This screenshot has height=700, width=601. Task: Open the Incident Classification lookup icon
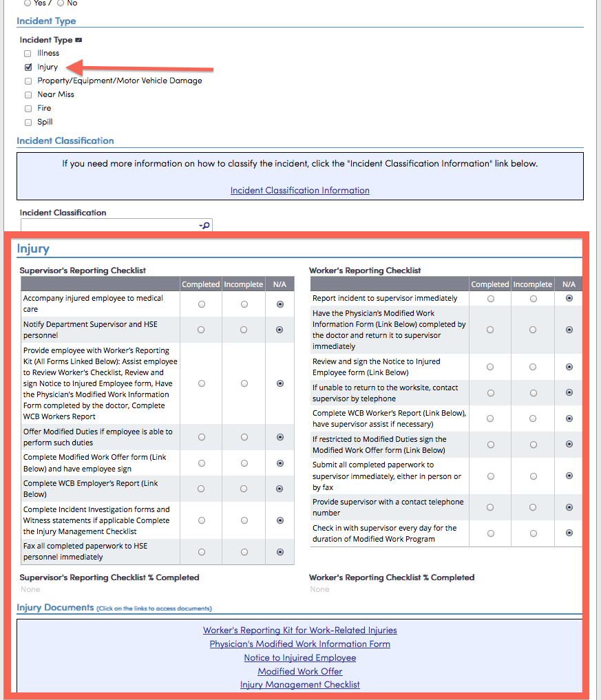coord(204,226)
